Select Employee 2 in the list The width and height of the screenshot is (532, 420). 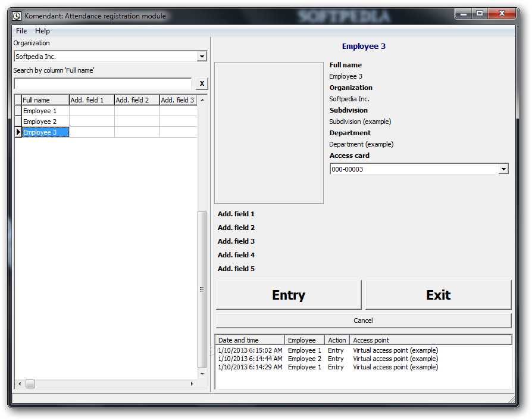[x=45, y=122]
